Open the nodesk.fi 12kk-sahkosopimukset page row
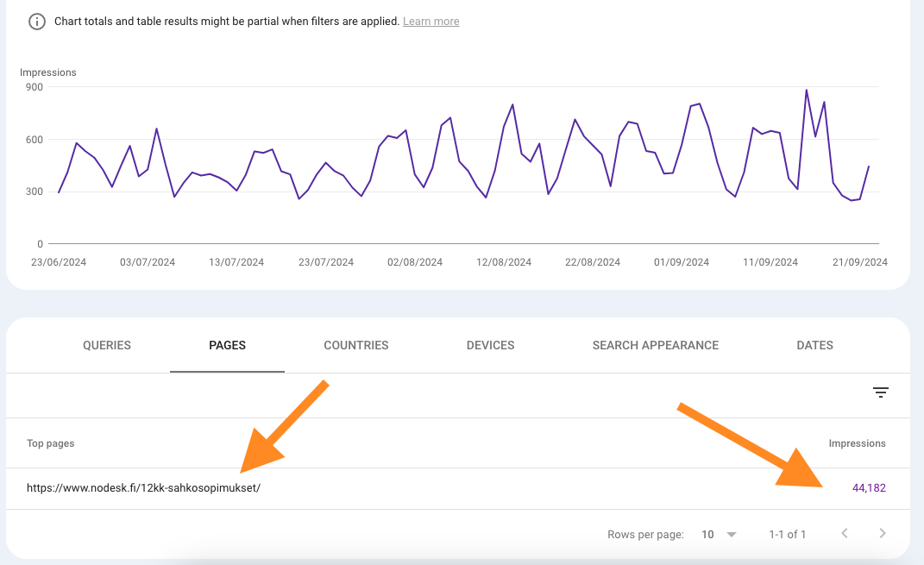This screenshot has width=924, height=565. tap(143, 488)
